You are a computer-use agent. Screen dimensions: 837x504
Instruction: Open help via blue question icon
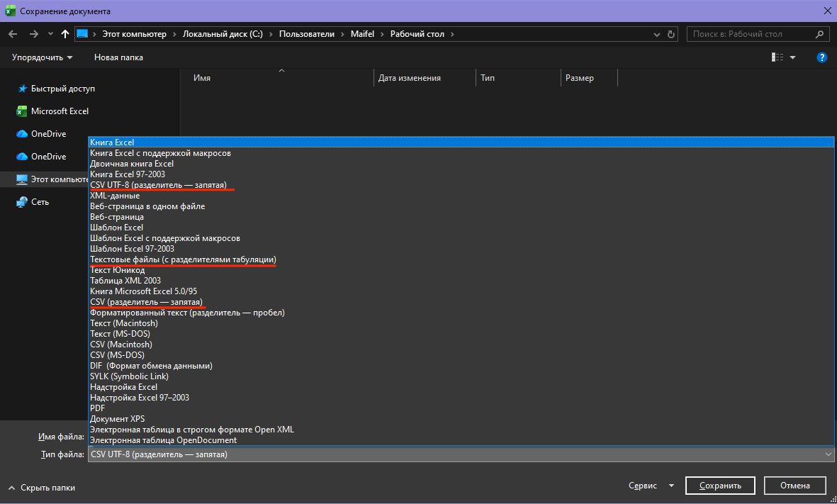(822, 57)
